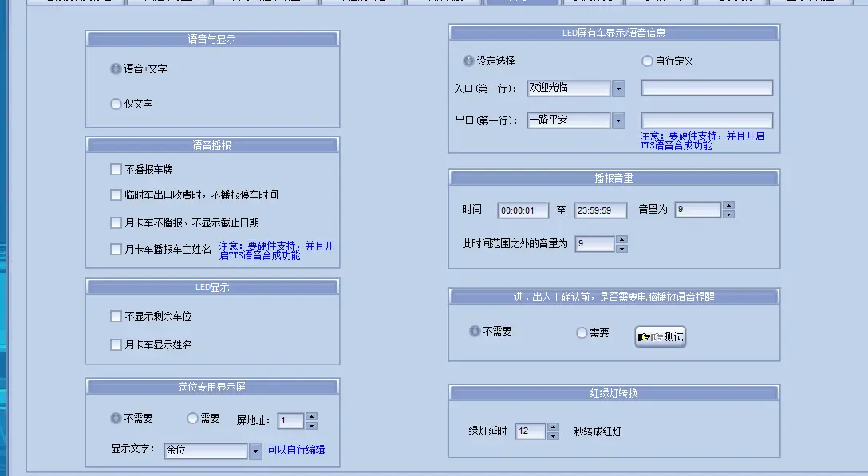Image resolution: width=868 pixels, height=476 pixels.
Task: Select 自行定义 in LED 屏有车显示 section
Action: (646, 61)
